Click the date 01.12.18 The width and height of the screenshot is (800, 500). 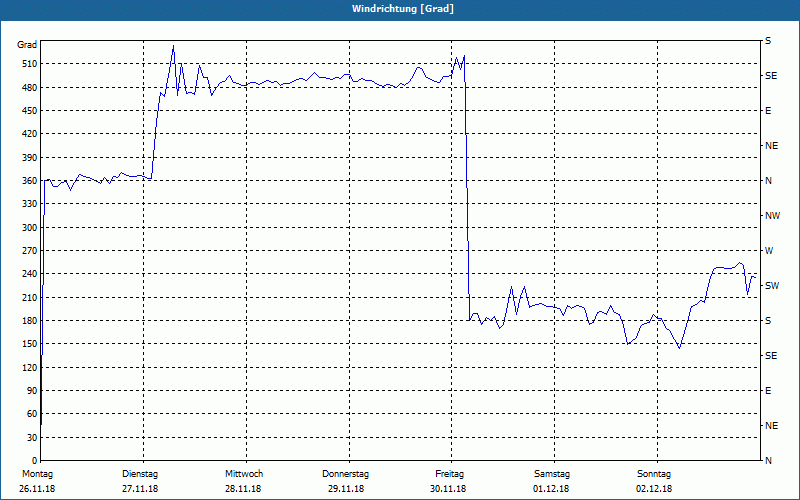pos(551,489)
